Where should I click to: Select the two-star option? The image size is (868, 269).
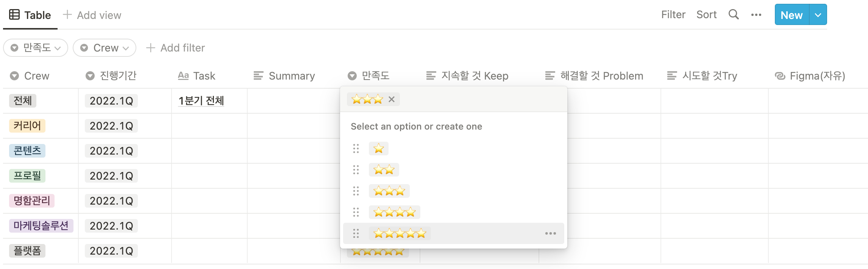[x=384, y=170]
